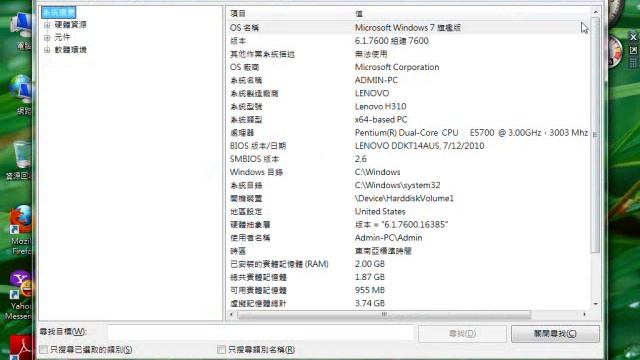Select the 系統摘要 tree root node
This screenshot has height=360, width=640.
(59, 12)
